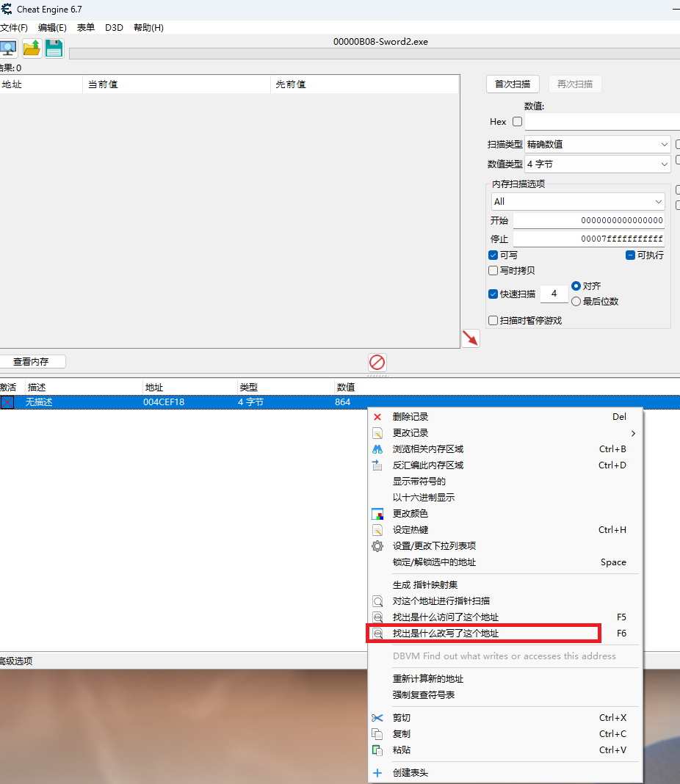Open the 帮助(H) menu
Image resolution: width=680 pixels, height=784 pixels.
pos(148,27)
